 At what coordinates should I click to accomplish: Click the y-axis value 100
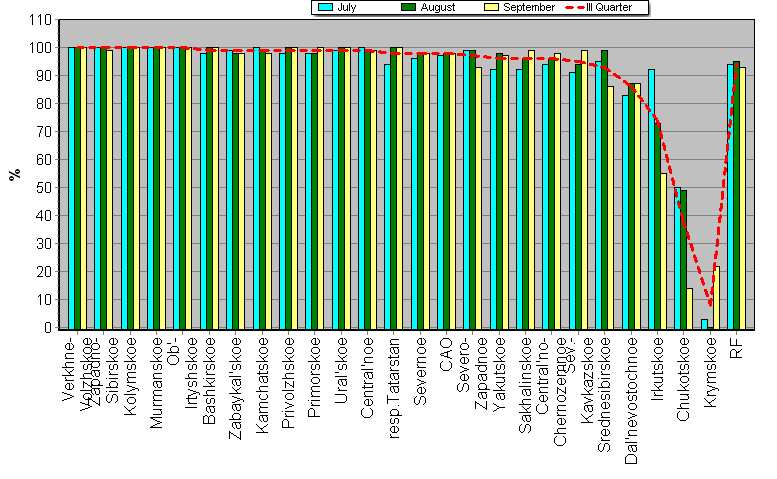[x=41, y=48]
